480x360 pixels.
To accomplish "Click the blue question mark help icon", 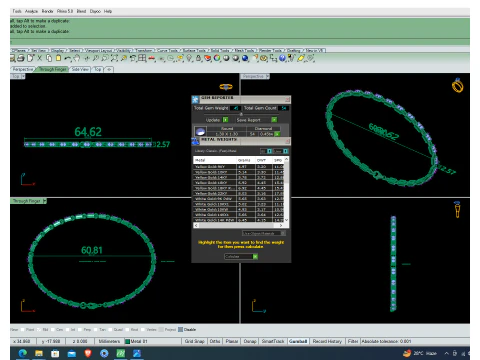I will 282,58.
